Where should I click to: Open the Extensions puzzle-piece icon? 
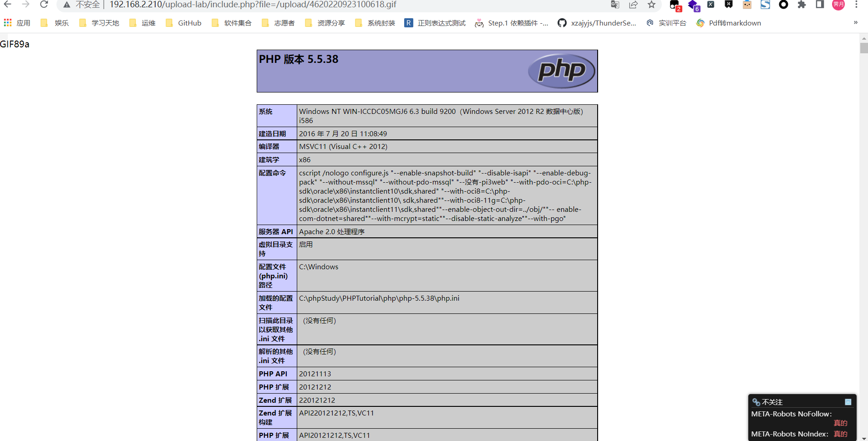click(x=802, y=5)
